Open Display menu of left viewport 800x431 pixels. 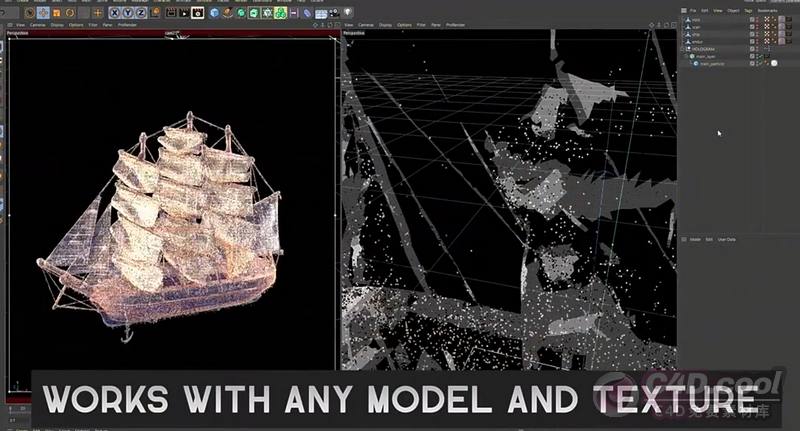[x=57, y=24]
